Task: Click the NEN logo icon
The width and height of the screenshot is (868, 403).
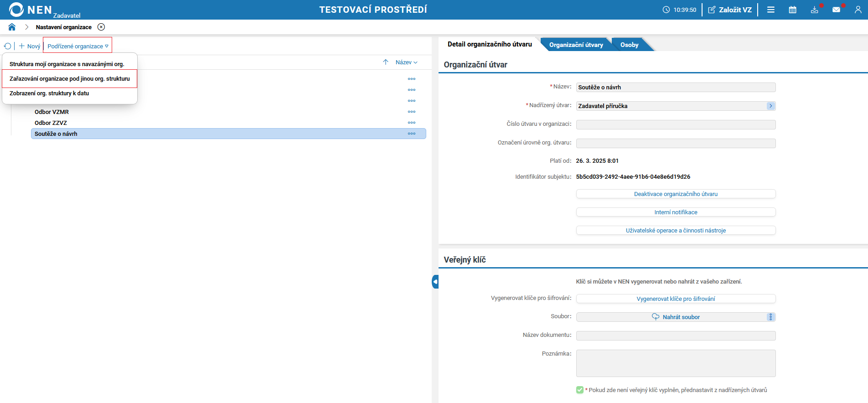Action: point(16,10)
